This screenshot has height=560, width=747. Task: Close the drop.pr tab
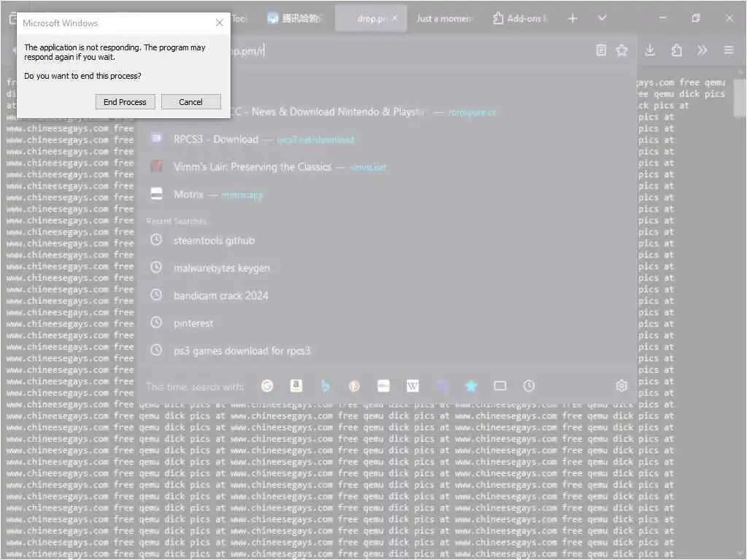pyautogui.click(x=395, y=18)
